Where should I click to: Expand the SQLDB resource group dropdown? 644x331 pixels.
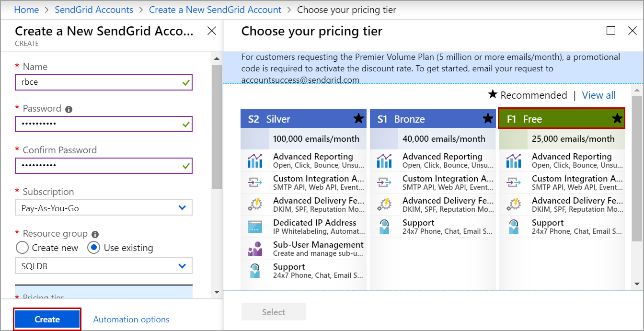[x=103, y=266]
